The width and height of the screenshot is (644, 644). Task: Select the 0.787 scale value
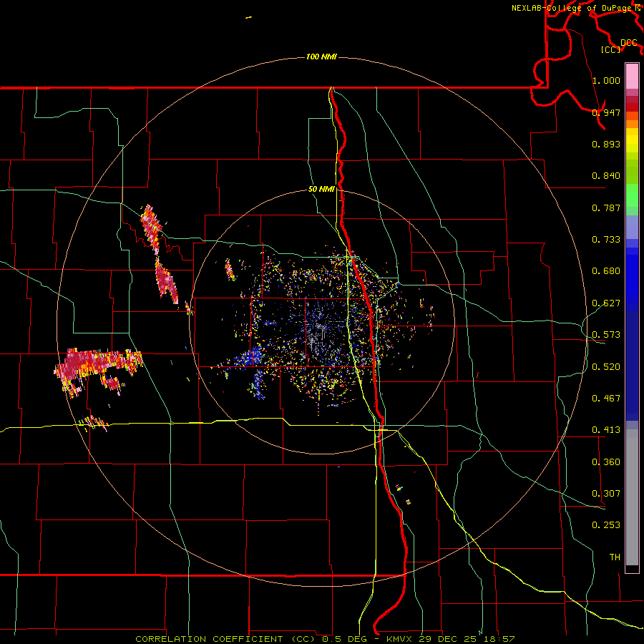click(606, 208)
